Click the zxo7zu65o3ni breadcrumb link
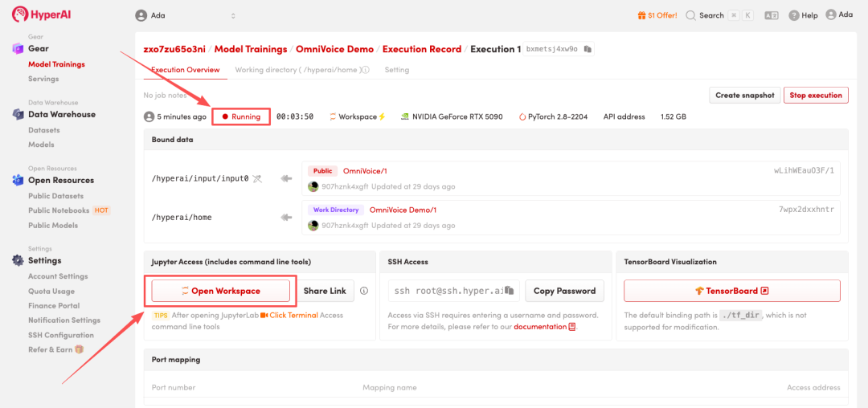 174,49
